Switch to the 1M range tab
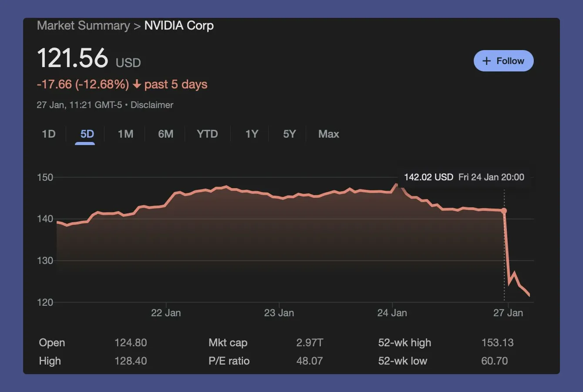 (125, 134)
